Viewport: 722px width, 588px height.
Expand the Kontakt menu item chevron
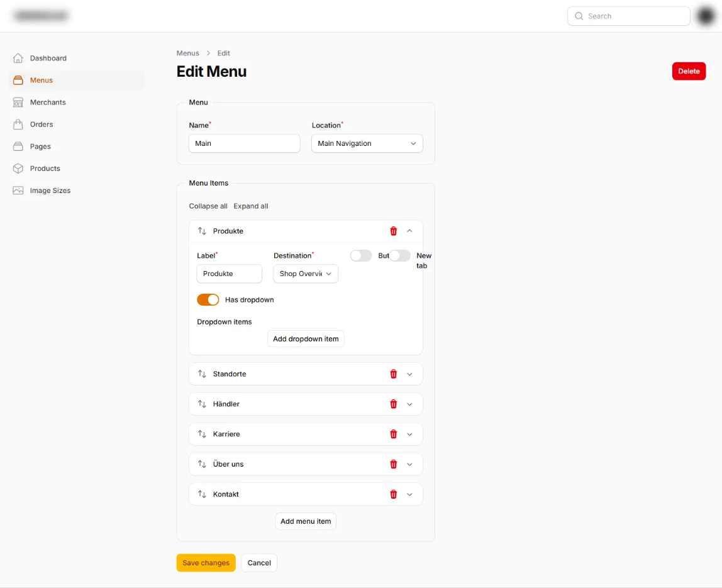click(x=409, y=494)
